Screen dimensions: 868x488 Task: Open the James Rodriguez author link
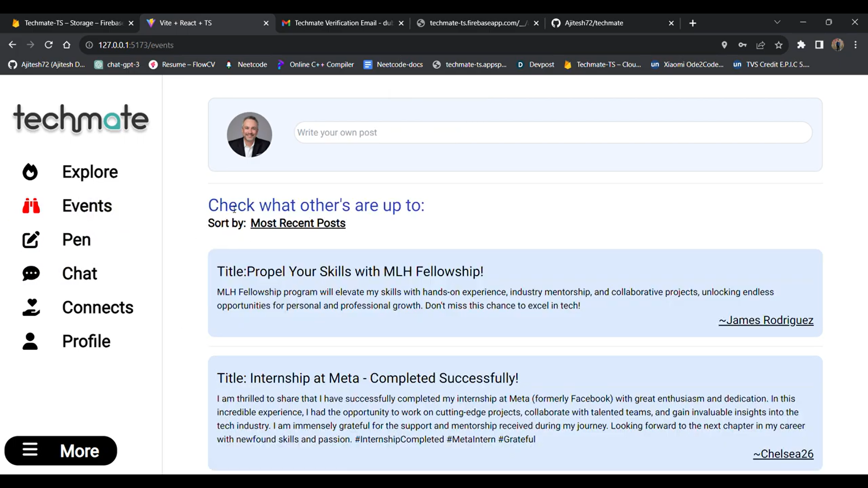pos(766,320)
